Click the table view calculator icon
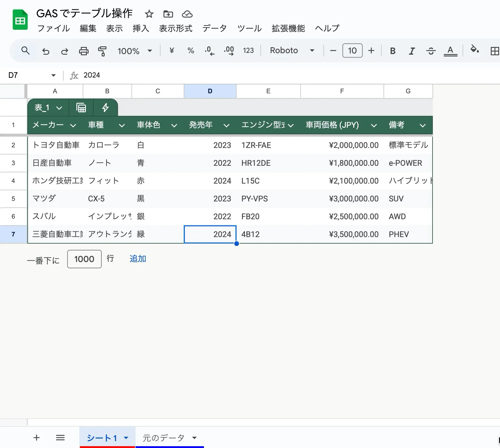This screenshot has width=500, height=448. pyautogui.click(x=81, y=108)
